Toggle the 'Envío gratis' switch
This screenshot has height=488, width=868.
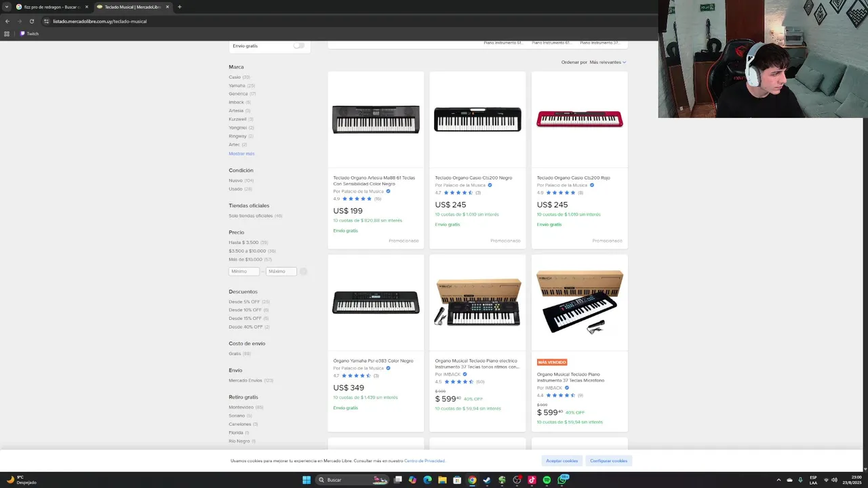pyautogui.click(x=298, y=45)
